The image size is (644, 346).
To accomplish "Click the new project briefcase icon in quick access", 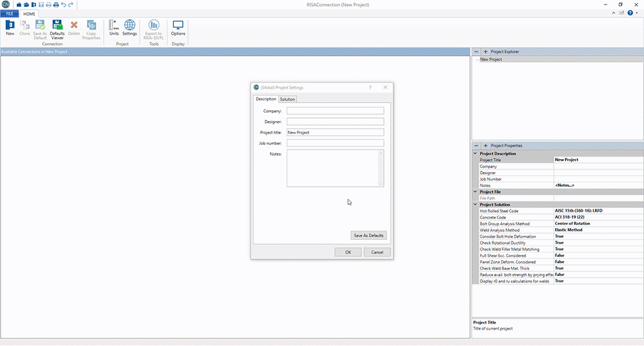I will [19, 5].
